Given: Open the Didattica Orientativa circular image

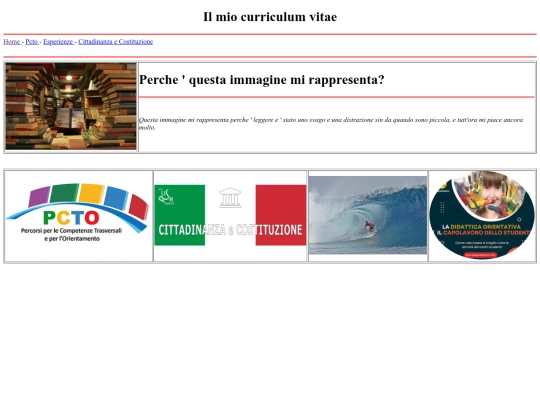Looking at the screenshot, I should pos(481,215).
